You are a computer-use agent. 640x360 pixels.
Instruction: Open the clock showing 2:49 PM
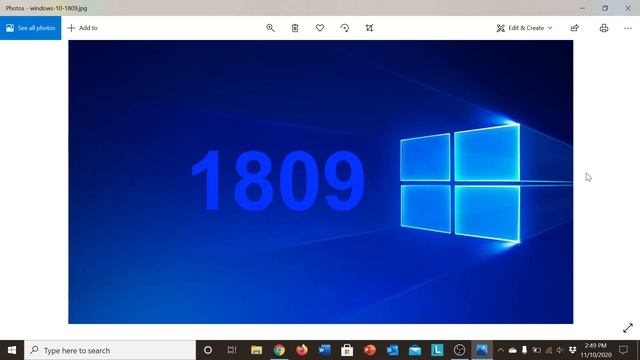point(596,350)
